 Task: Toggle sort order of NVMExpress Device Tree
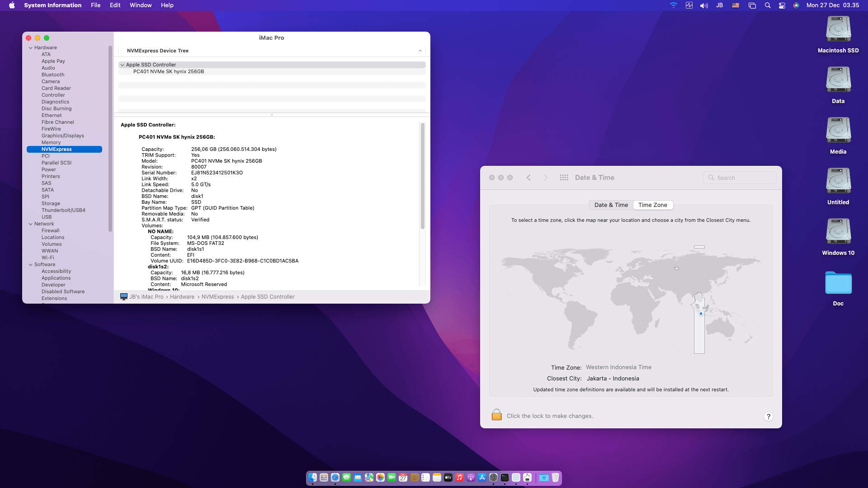[420, 51]
